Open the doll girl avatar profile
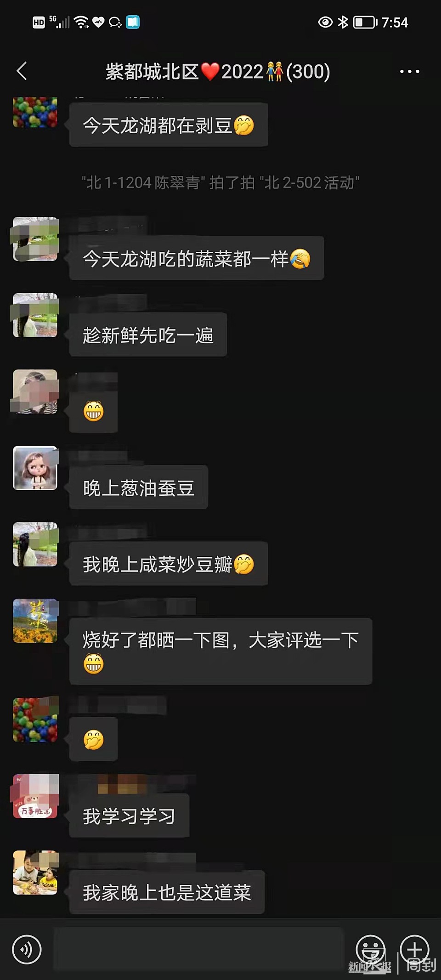441x980 pixels. point(35,468)
